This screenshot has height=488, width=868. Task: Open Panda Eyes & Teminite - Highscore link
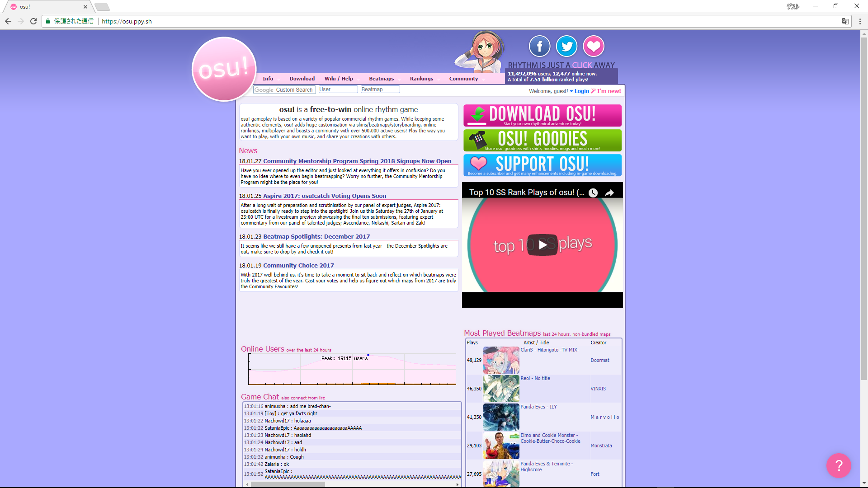(x=547, y=467)
